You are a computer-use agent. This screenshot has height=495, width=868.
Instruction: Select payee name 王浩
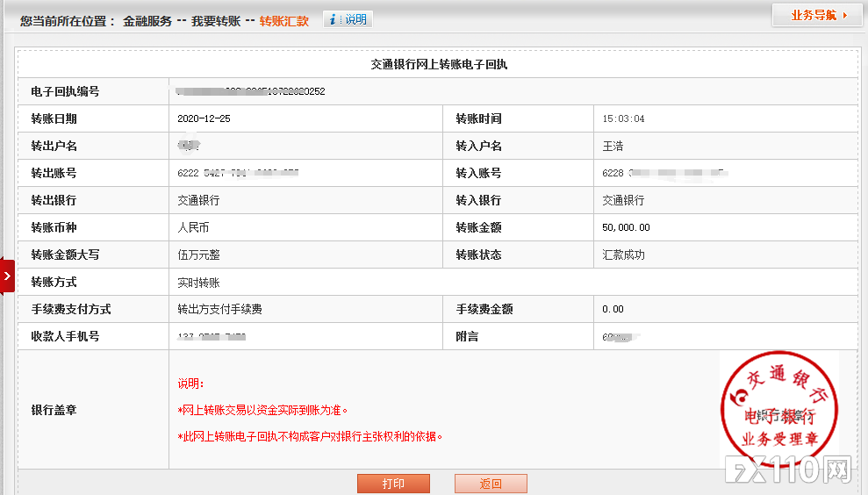613,146
